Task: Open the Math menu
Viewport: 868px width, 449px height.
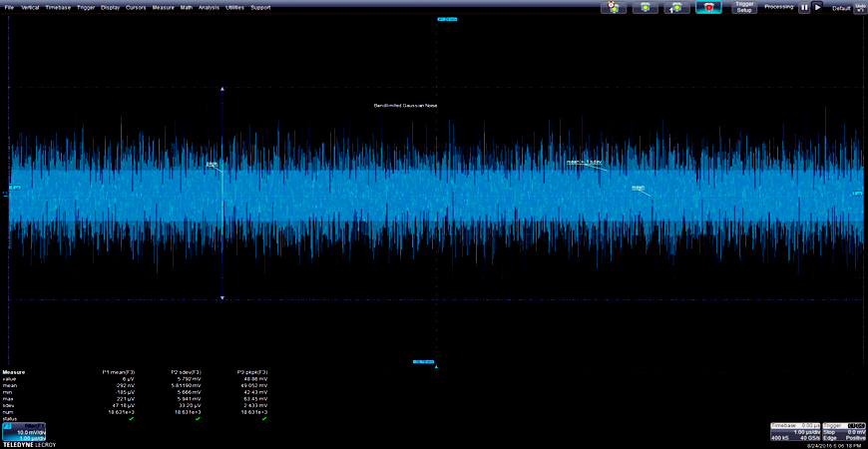Action: (186, 8)
